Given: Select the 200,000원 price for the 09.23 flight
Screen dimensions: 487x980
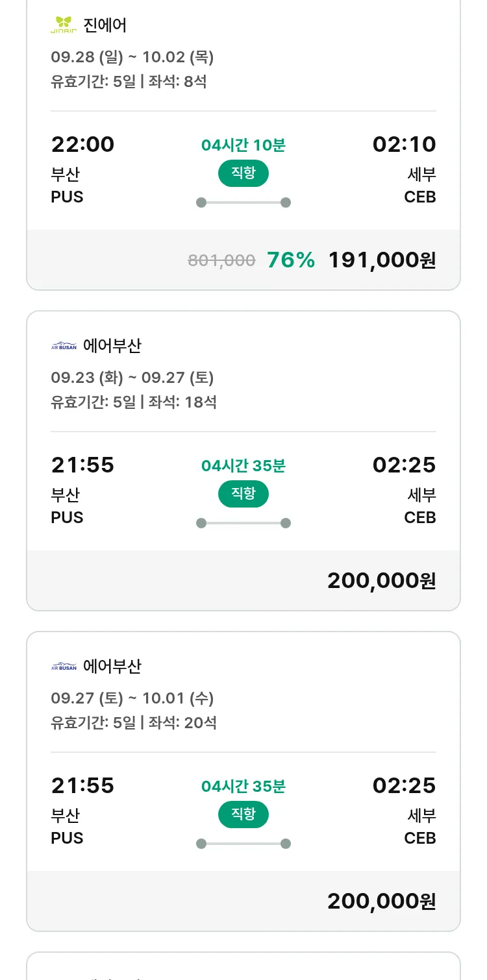Looking at the screenshot, I should pos(382,581).
